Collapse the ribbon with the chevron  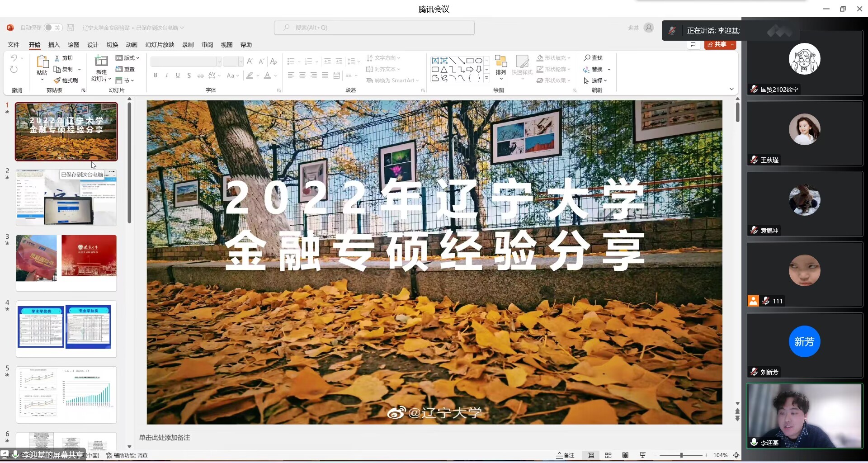(x=731, y=89)
